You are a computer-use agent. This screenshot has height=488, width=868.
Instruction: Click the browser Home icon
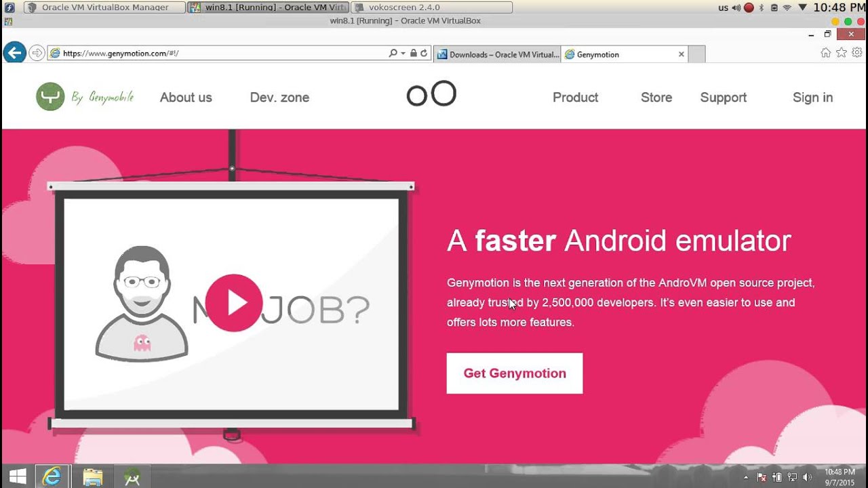tap(825, 52)
